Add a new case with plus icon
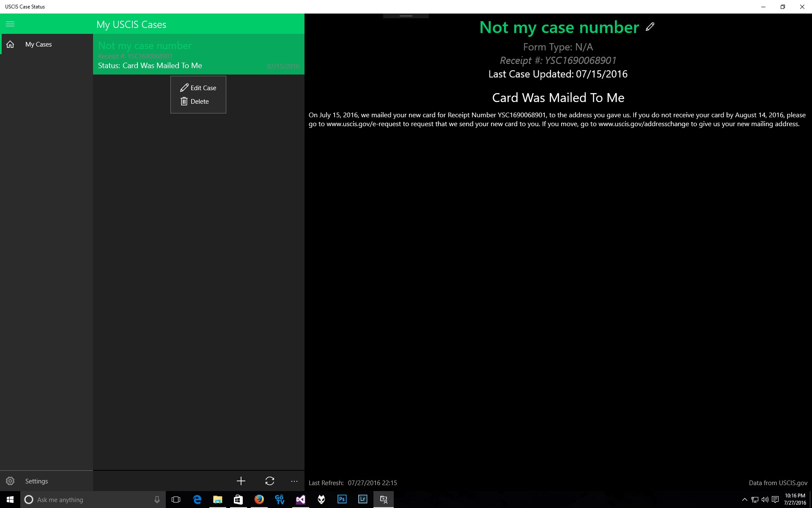This screenshot has width=812, height=508. point(241,481)
